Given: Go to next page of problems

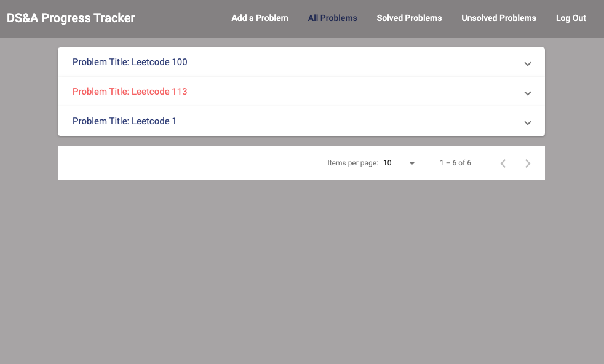Looking at the screenshot, I should (x=528, y=164).
